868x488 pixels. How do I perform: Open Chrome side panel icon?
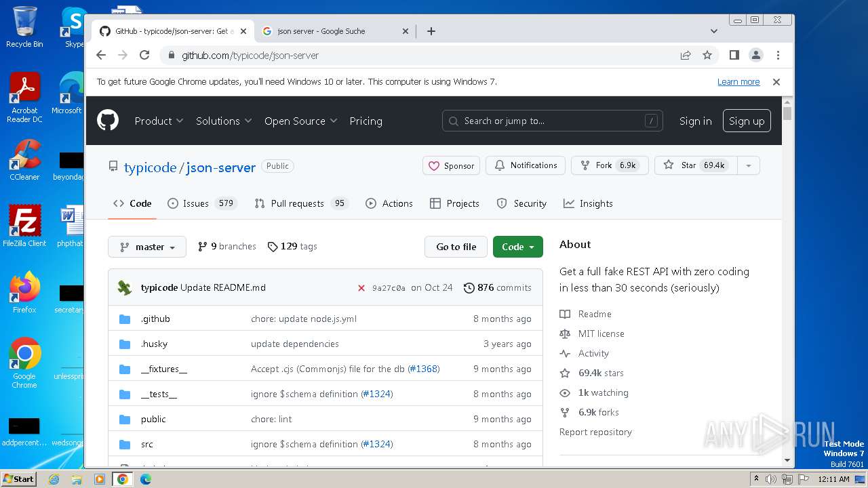(734, 55)
